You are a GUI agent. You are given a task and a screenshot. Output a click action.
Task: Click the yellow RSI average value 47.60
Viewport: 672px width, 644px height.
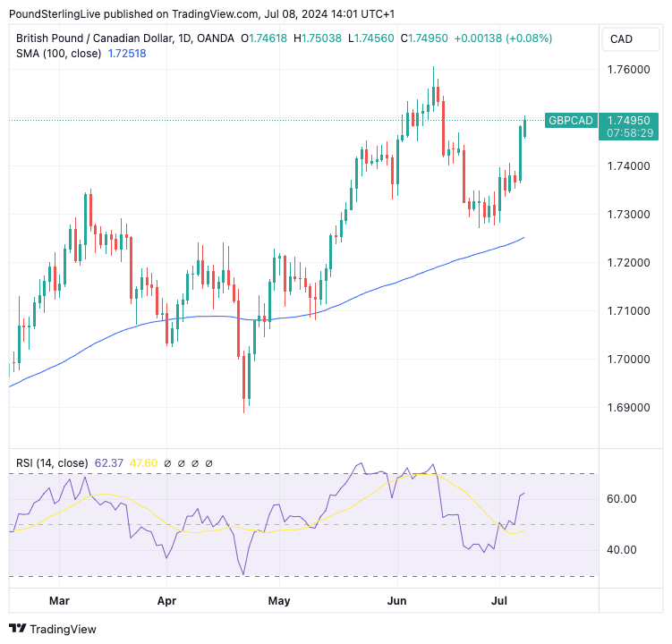(x=143, y=463)
